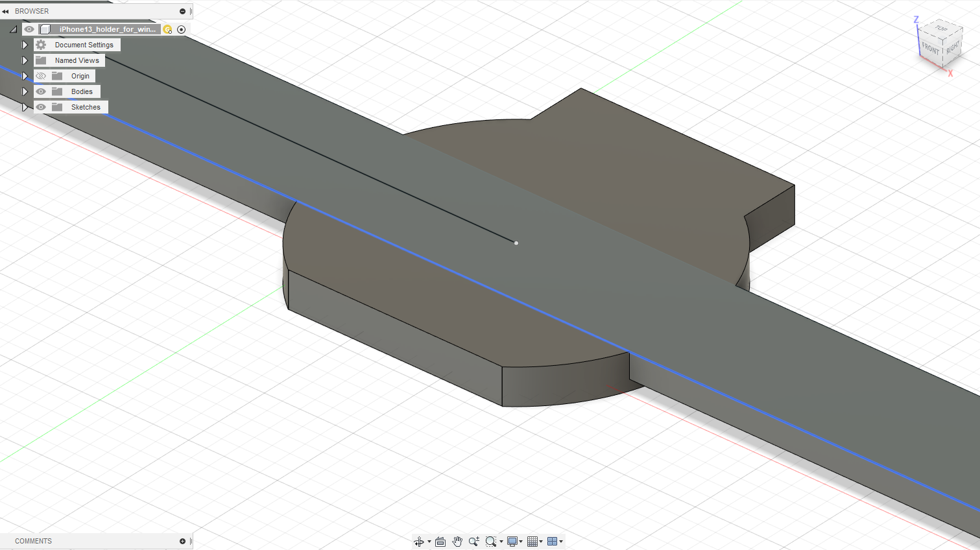The height and width of the screenshot is (550, 980).
Task: Expand the Document Settings node
Action: pos(25,45)
